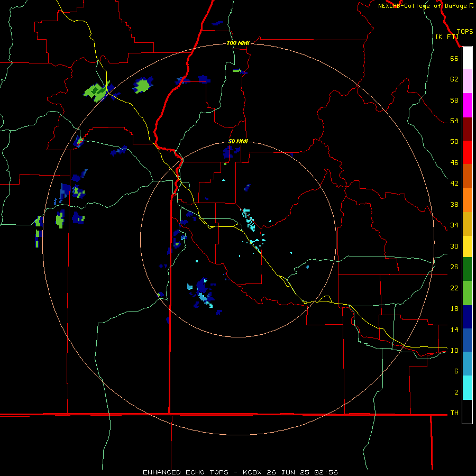Click the white swatch in the tops legend
Image resolution: width=476 pixels, height=476 pixels.
coord(467,58)
